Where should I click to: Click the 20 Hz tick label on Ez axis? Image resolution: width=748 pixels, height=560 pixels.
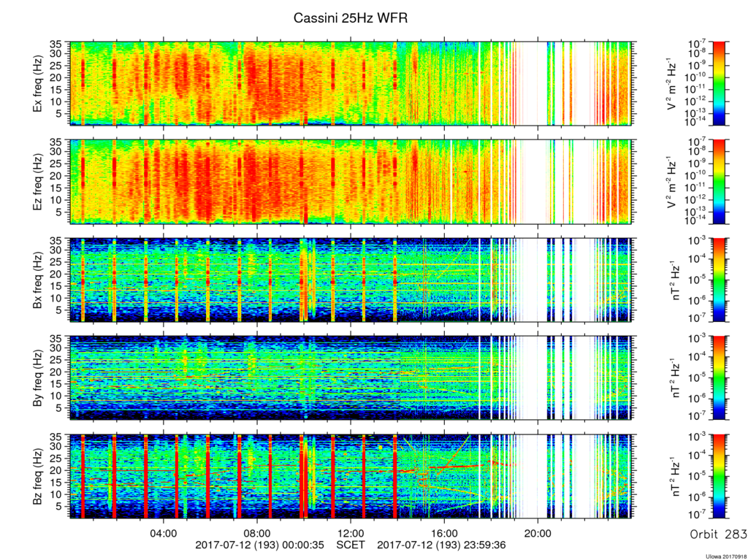[56, 176]
